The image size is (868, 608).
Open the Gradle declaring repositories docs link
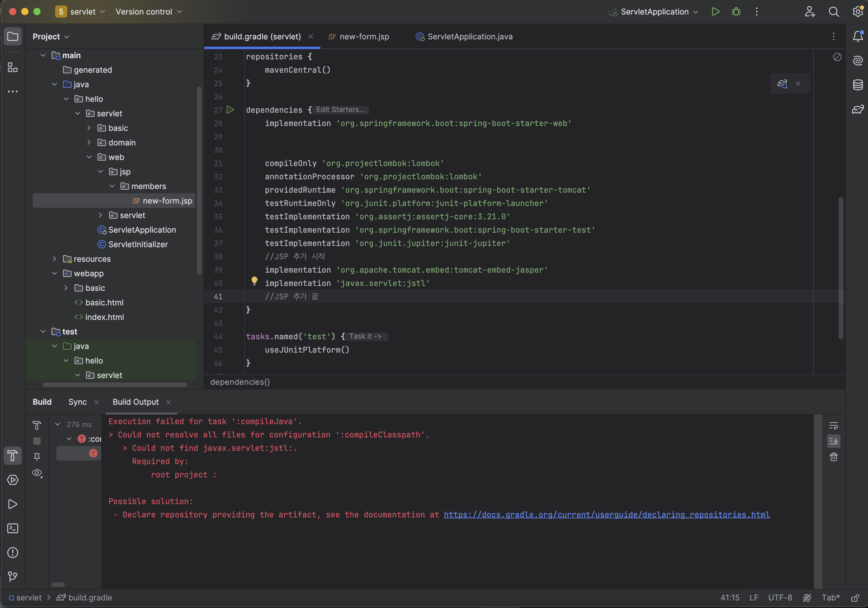[607, 515]
